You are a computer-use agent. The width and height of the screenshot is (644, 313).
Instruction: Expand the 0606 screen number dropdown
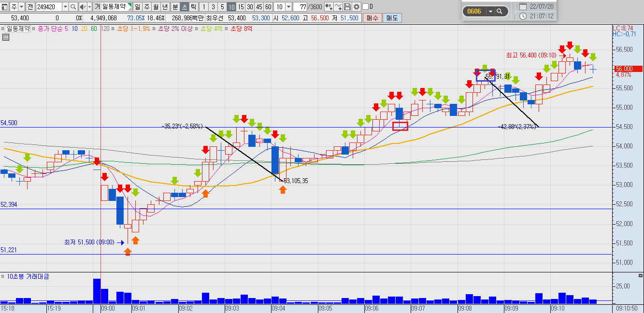click(x=490, y=11)
